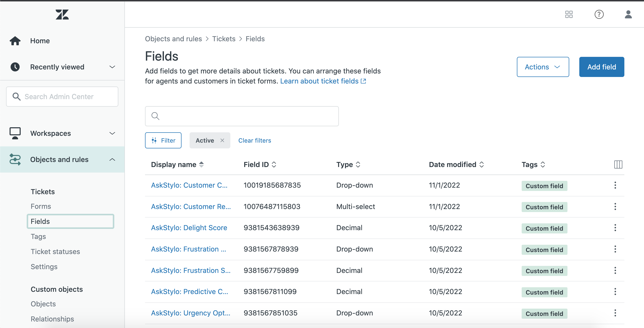Viewport: 644px width, 328px height.
Task: Open the help question mark icon
Action: pos(599,14)
